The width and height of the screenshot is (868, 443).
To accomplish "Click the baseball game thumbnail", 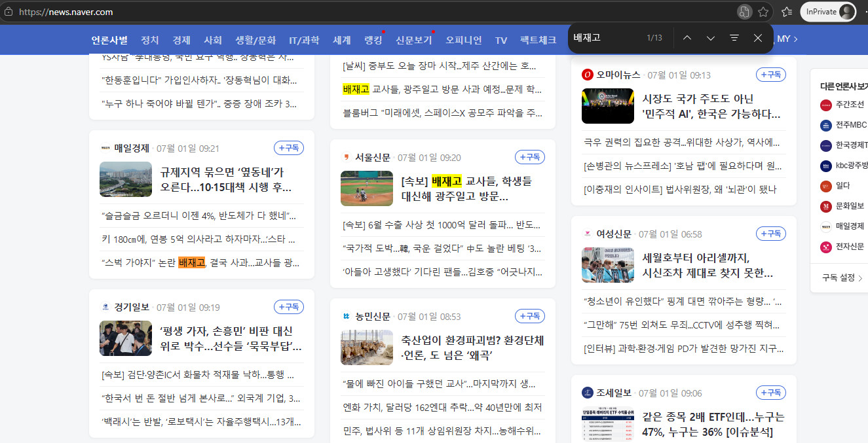I will coord(367,188).
